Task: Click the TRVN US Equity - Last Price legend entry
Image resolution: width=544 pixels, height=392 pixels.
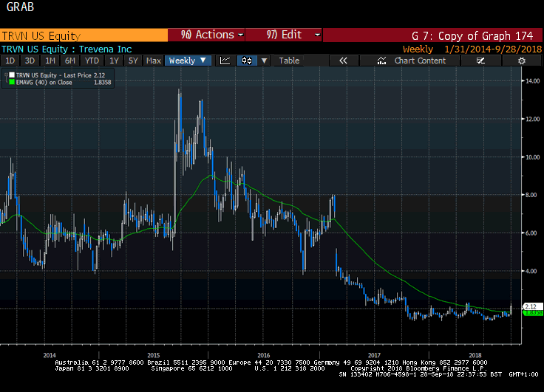Action: 61,75
